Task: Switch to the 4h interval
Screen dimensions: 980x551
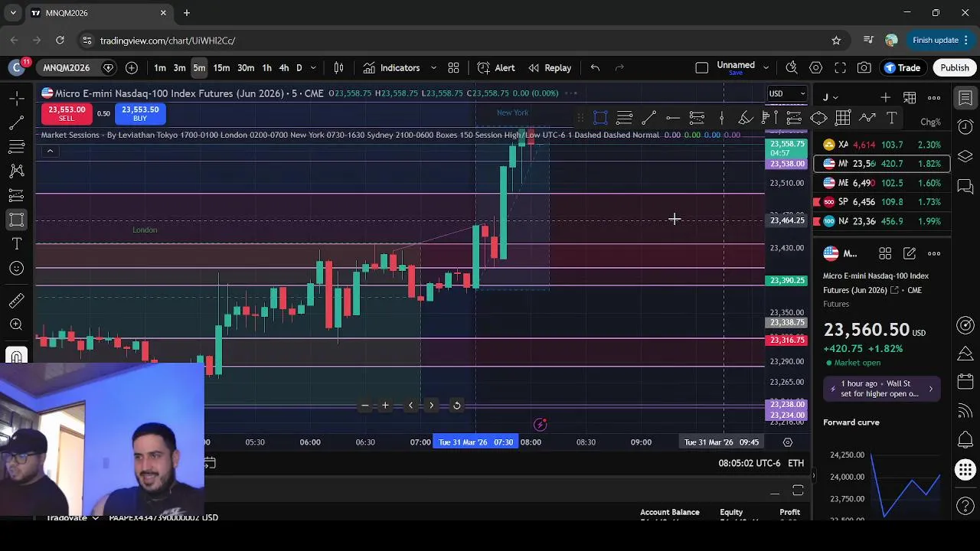Action: click(x=284, y=67)
